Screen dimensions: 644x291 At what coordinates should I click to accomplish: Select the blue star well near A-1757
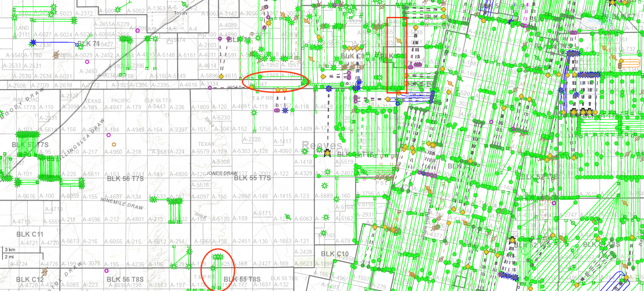tap(285, 110)
